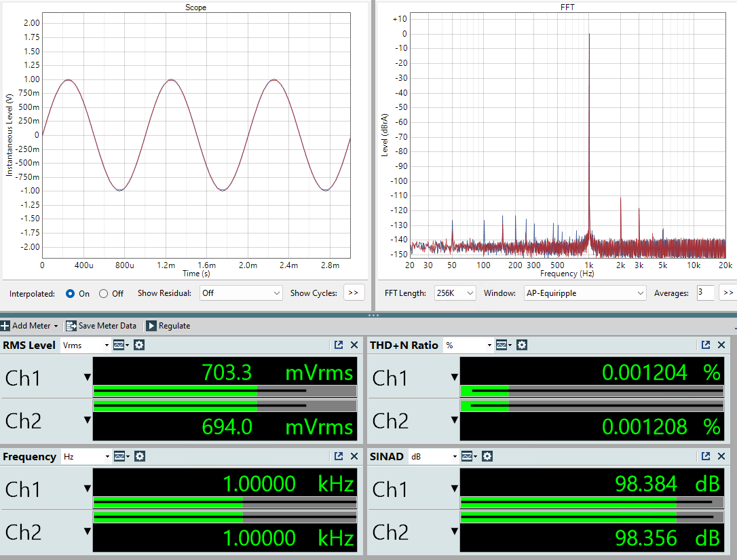Expand SINAD Ch1 channel arrow
Screen dimensions: 737x560
click(455, 489)
